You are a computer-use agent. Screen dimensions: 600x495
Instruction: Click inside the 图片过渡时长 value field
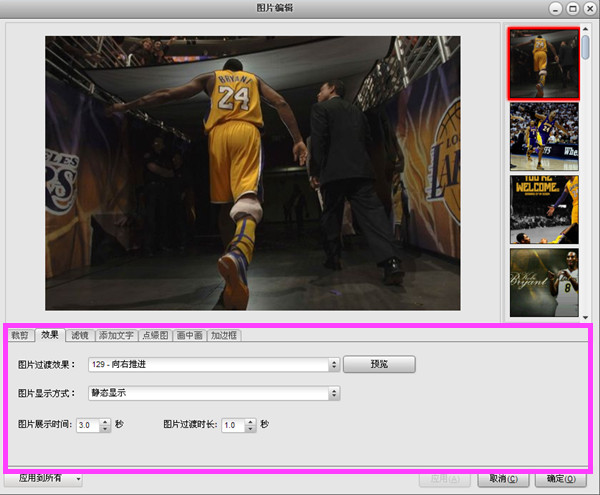[x=233, y=425]
